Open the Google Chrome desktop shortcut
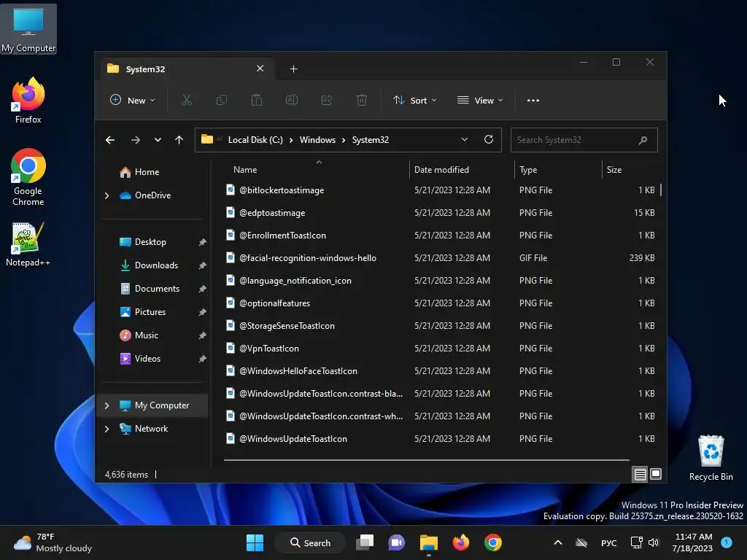 (28, 177)
